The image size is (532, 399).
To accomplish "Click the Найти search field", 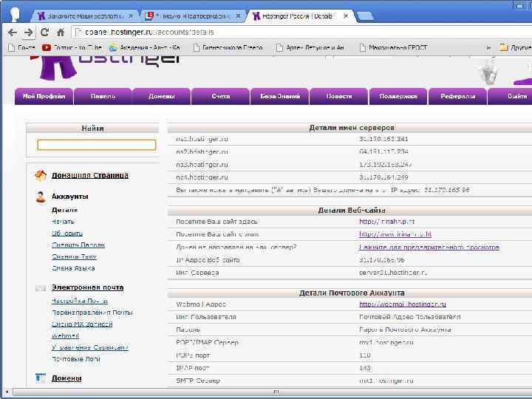I will coord(97,145).
